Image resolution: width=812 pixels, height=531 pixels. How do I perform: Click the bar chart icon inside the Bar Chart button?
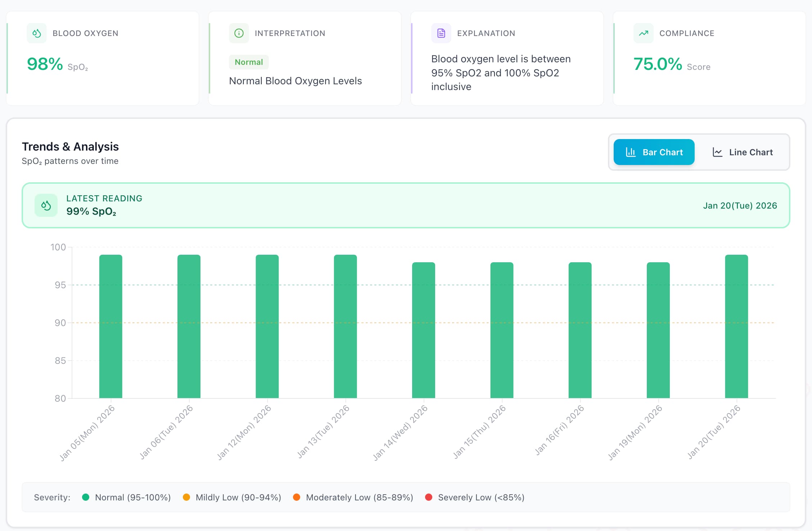[x=631, y=152]
